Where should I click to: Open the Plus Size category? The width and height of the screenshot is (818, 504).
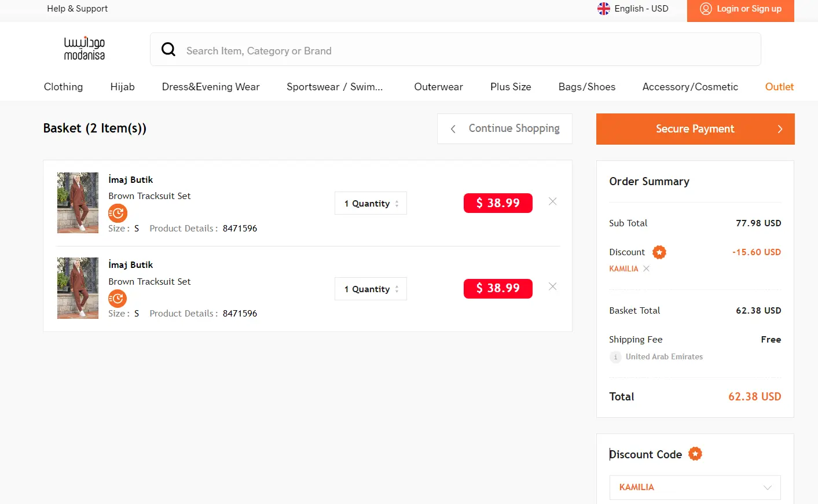pos(511,87)
